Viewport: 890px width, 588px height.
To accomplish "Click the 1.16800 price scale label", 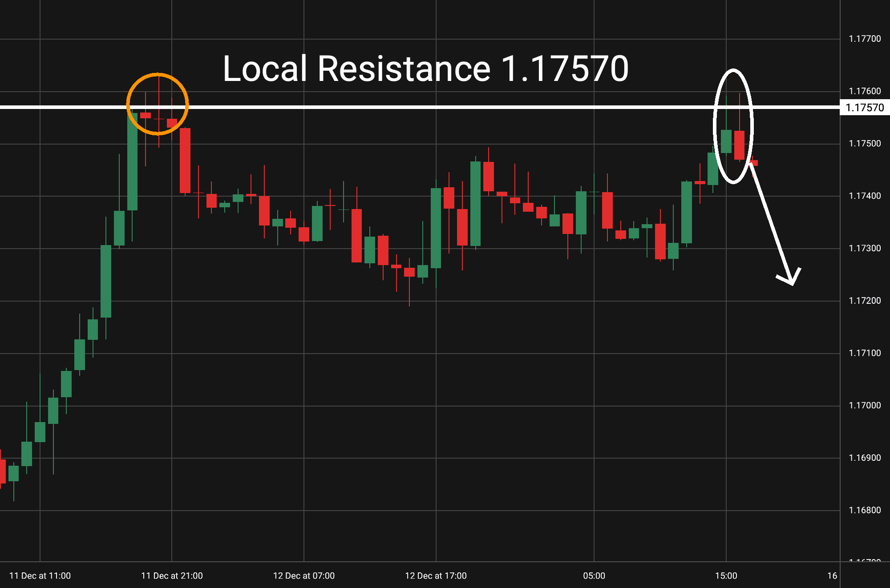I will click(x=864, y=510).
